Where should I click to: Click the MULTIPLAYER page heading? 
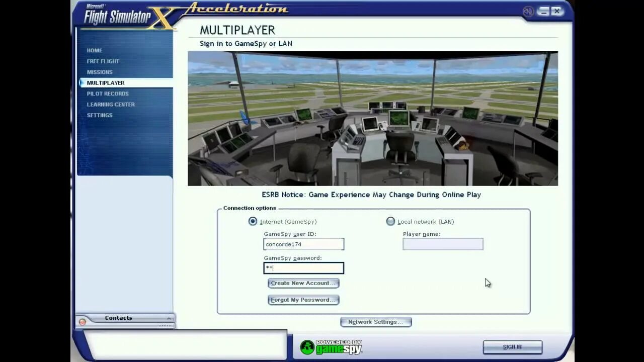tap(237, 30)
